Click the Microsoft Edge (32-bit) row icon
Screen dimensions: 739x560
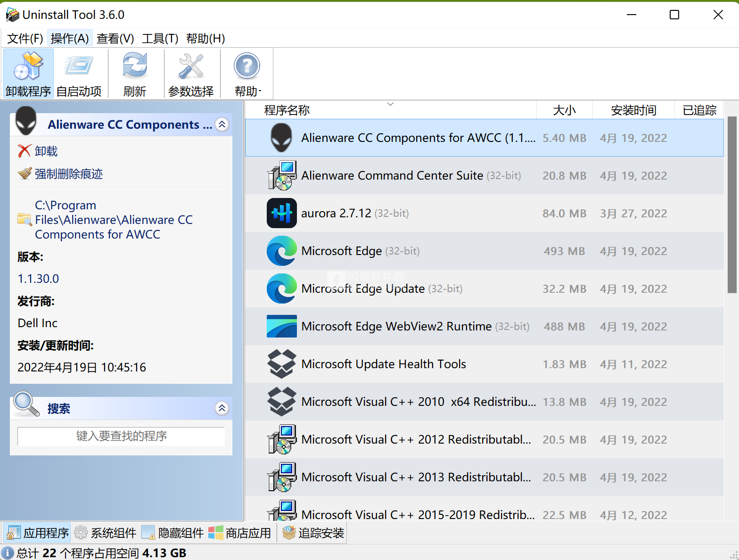(x=282, y=251)
